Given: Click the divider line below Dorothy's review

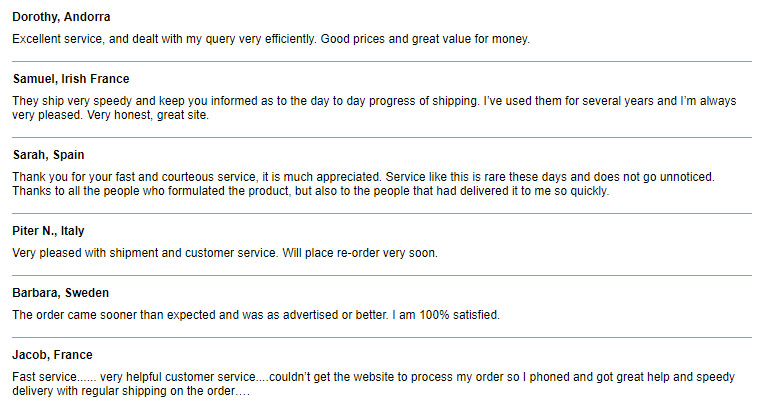Looking at the screenshot, I should (382, 61).
